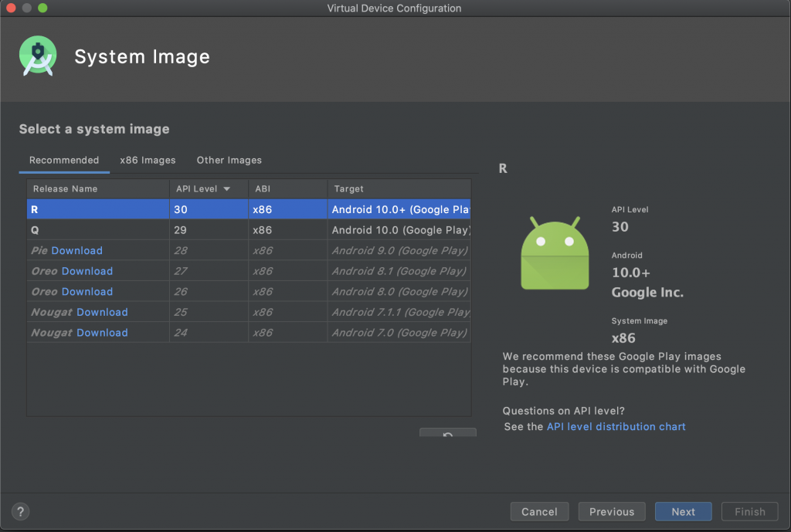Download the Oreo API 27 image
This screenshot has height=532, width=791.
click(x=87, y=271)
